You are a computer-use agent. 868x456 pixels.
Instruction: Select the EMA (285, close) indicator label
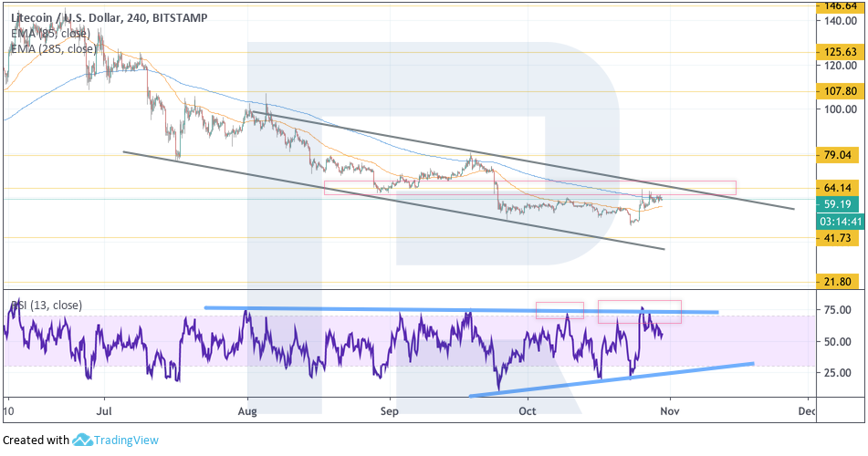click(x=53, y=49)
